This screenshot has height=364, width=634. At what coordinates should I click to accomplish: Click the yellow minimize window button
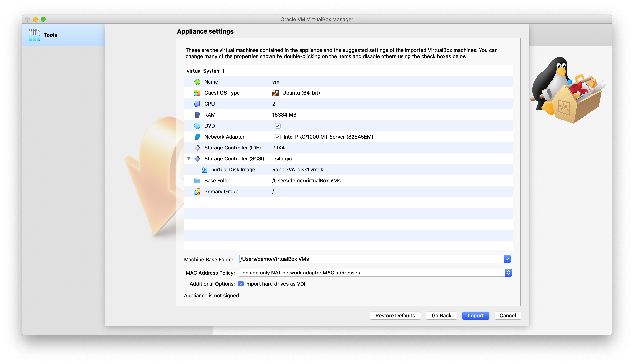pyautogui.click(x=35, y=19)
